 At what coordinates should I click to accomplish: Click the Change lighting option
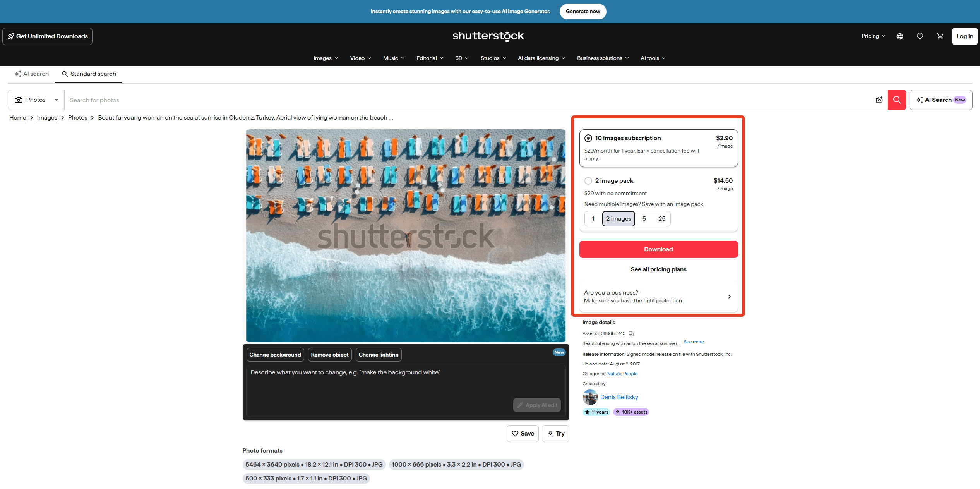[379, 355]
